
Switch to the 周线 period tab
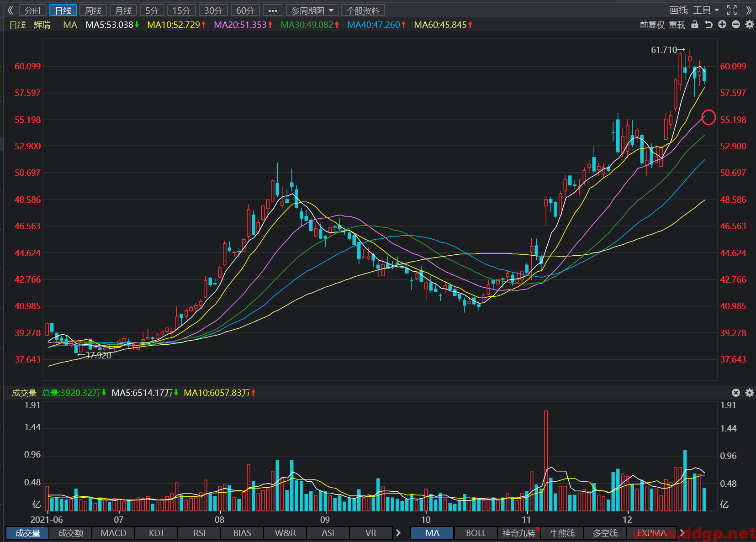click(x=93, y=10)
